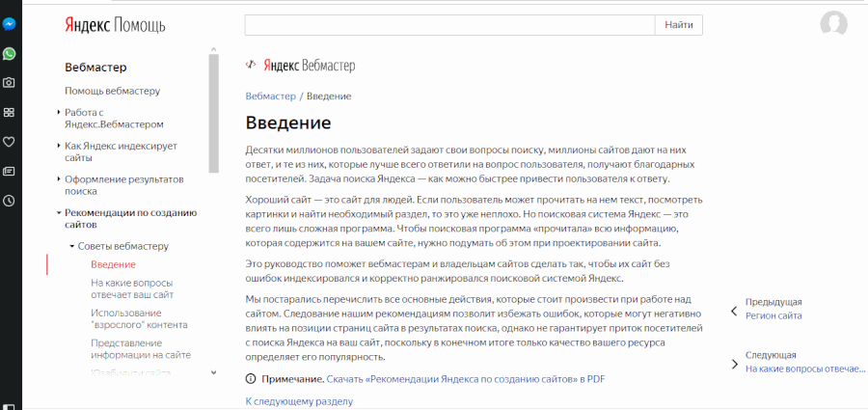Go to previous page Регион сайта

pyautogui.click(x=773, y=315)
